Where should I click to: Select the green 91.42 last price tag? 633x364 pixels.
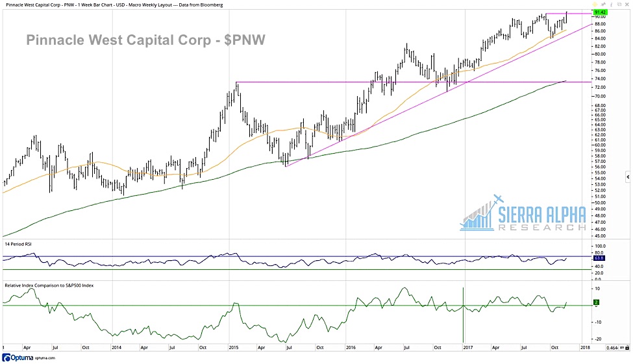coord(600,12)
